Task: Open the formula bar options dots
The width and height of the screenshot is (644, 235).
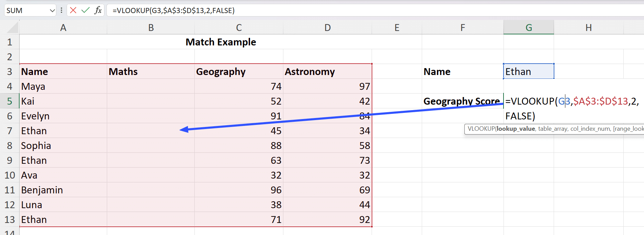Action: 61,10
